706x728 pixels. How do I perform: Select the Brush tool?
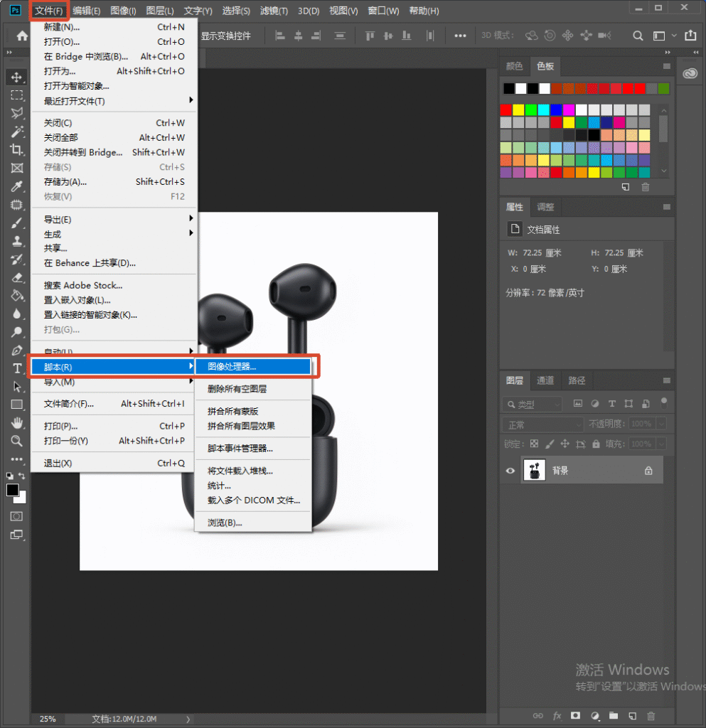coord(17,223)
